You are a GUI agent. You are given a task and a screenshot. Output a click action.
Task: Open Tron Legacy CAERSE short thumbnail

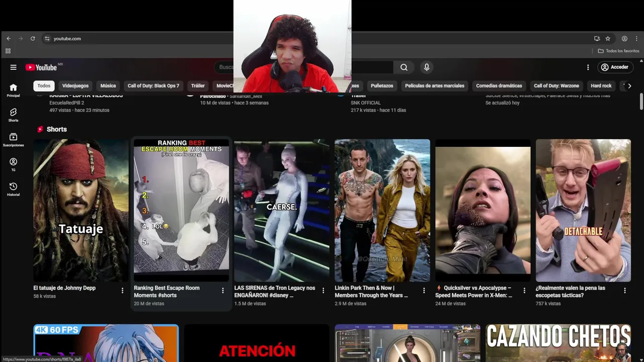(282, 210)
